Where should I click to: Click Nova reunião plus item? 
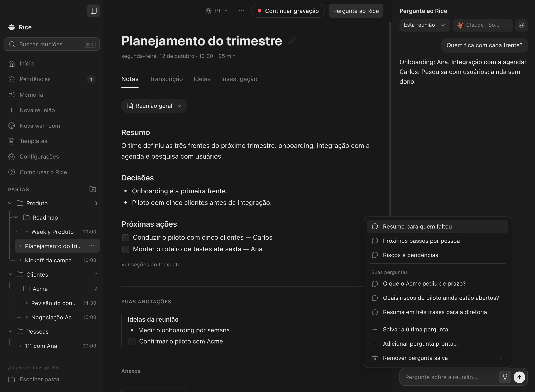[52, 110]
